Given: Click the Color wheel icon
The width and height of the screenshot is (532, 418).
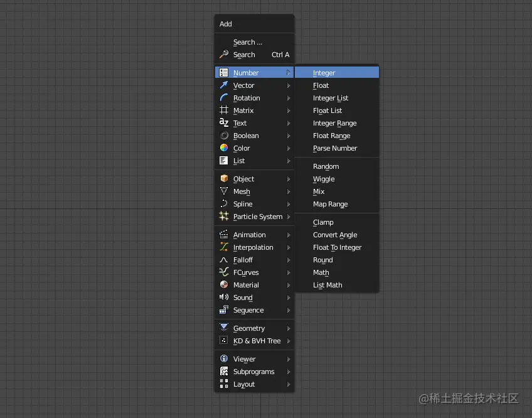Looking at the screenshot, I should pyautogui.click(x=223, y=147).
